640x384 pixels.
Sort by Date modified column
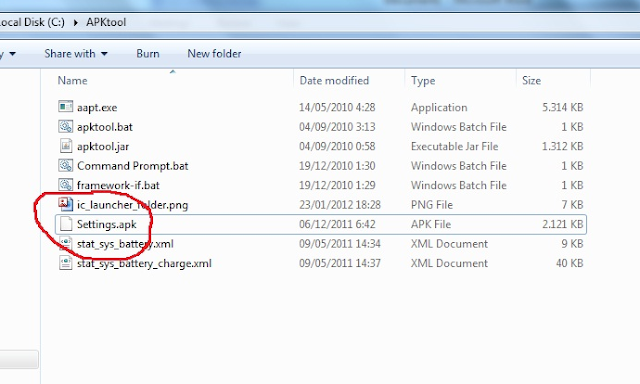(x=334, y=80)
